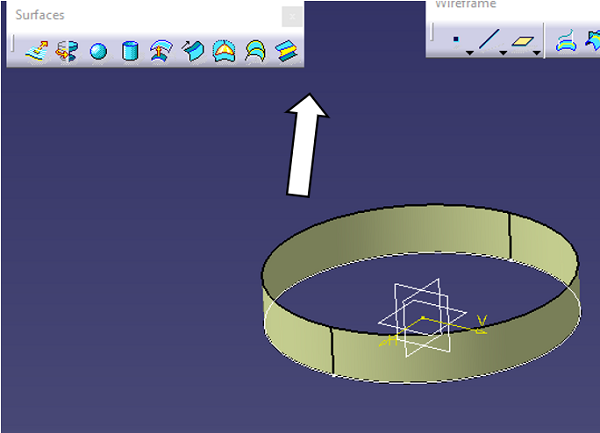The width and height of the screenshot is (600, 433).
Task: Click the yellow H axis label
Action: tap(392, 340)
